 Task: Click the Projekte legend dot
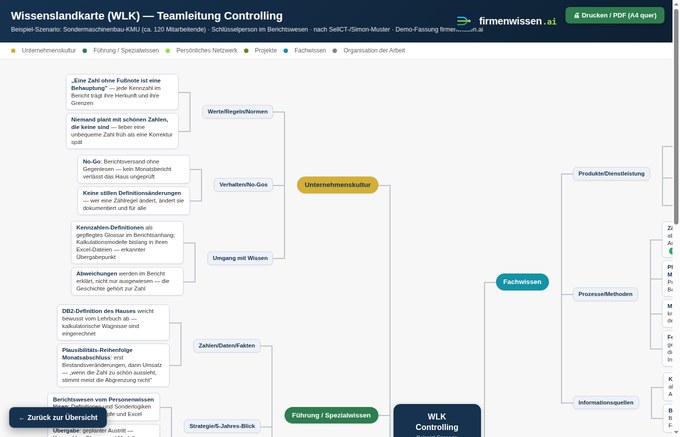pyautogui.click(x=246, y=51)
